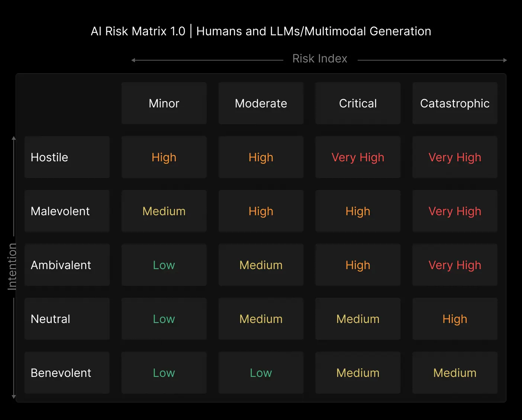The height and width of the screenshot is (420, 522).
Task: Click Very High under Hostile and Catastrophic
Action: [x=455, y=157]
